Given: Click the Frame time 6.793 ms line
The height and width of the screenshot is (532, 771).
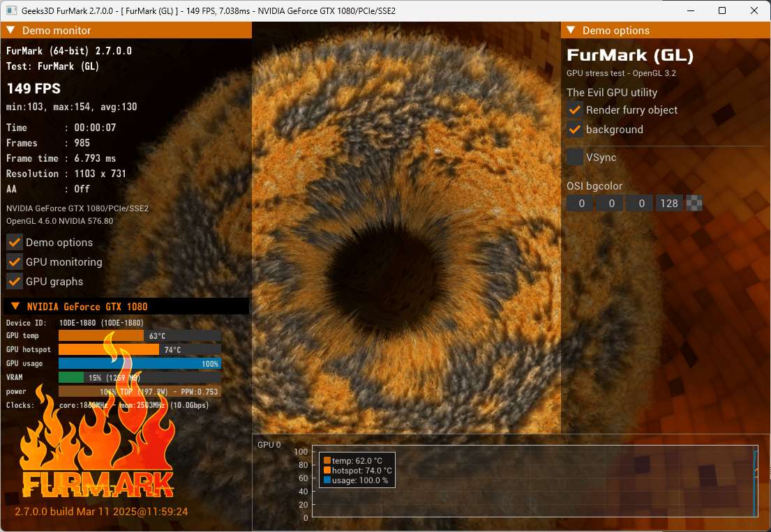Looking at the screenshot, I should click(61, 158).
